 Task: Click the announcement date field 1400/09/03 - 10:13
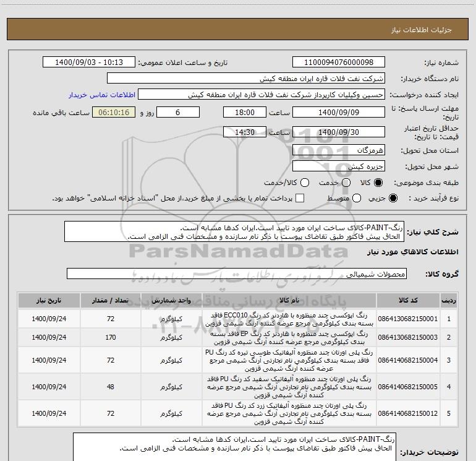(89, 62)
